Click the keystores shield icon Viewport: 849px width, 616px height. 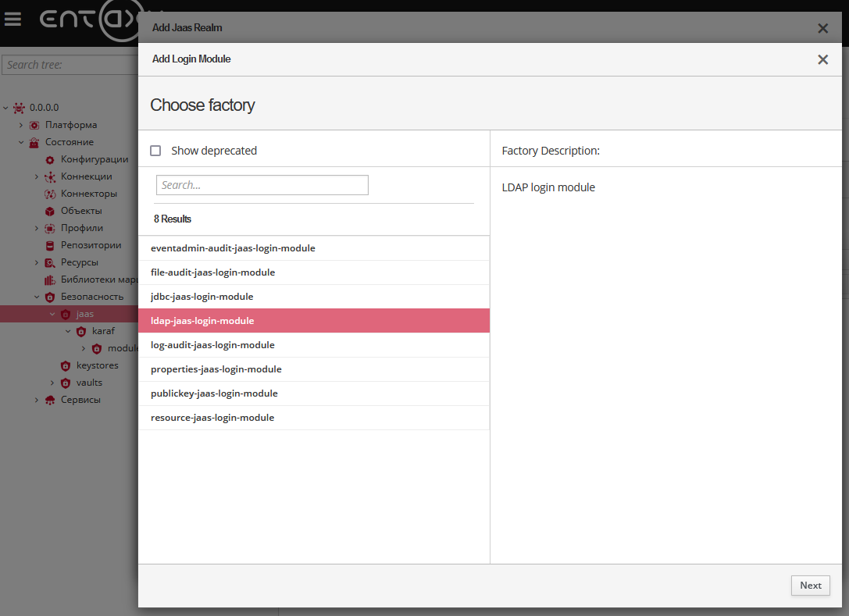(66, 365)
